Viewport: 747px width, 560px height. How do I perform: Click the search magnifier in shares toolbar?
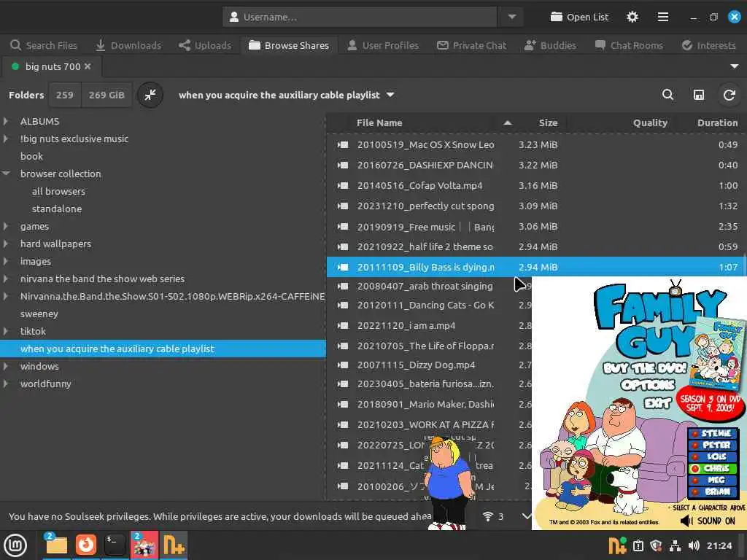click(x=668, y=95)
